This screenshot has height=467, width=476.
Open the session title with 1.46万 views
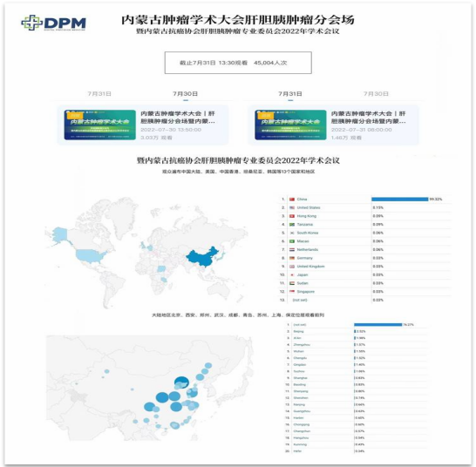(368, 118)
